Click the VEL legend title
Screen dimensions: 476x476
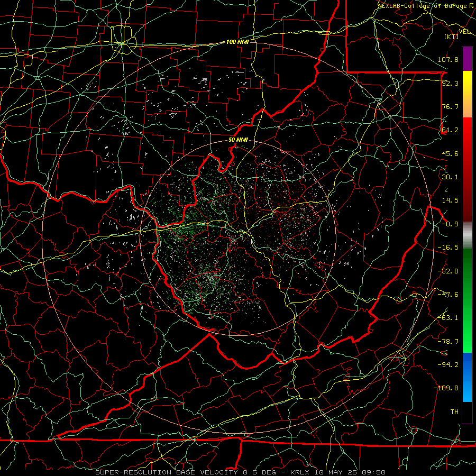point(465,32)
